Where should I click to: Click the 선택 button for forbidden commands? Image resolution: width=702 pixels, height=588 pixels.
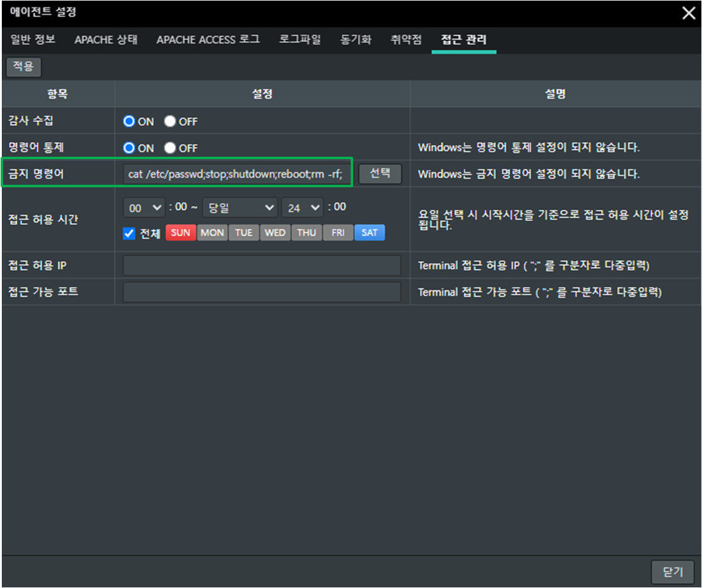coord(380,174)
